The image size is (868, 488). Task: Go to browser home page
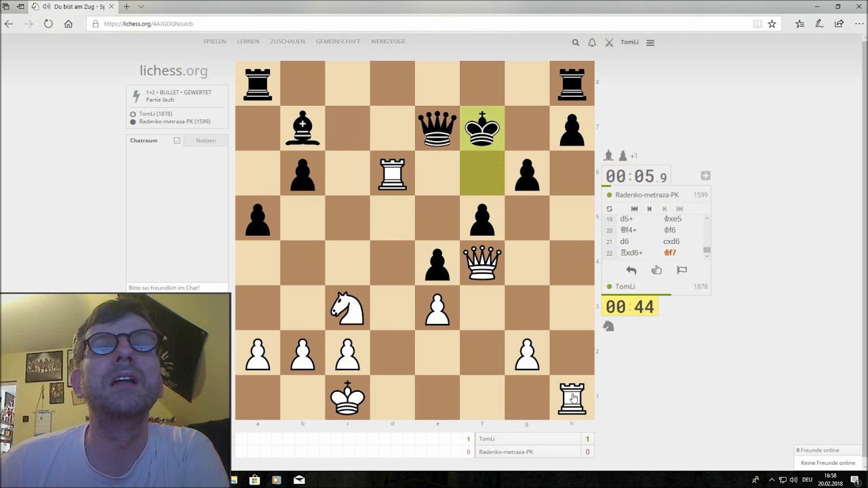click(x=68, y=24)
